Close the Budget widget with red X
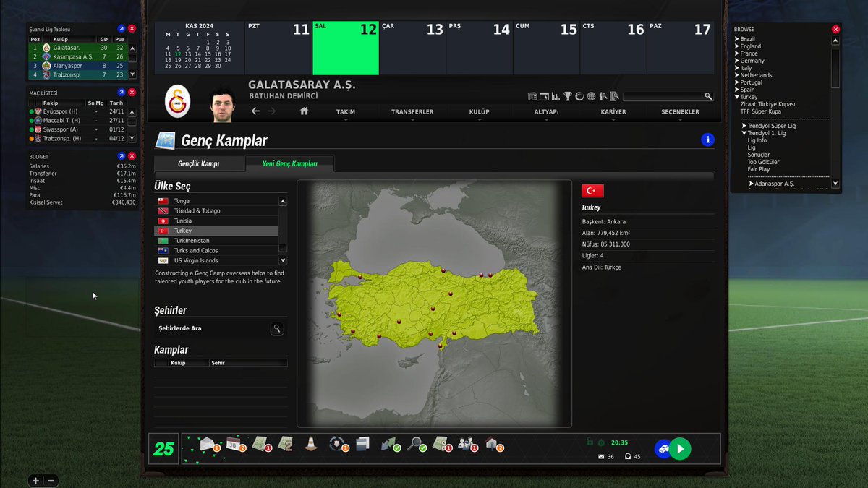Screen dimensions: 868x488 tap(132, 156)
